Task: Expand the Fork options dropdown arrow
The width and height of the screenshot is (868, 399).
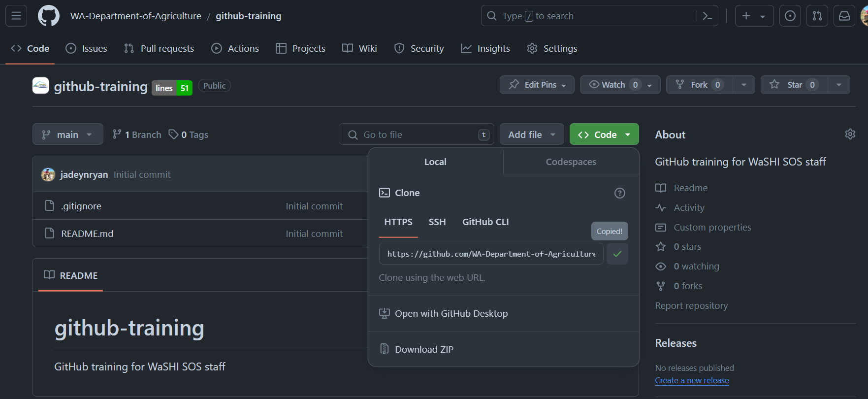Action: pyautogui.click(x=743, y=85)
